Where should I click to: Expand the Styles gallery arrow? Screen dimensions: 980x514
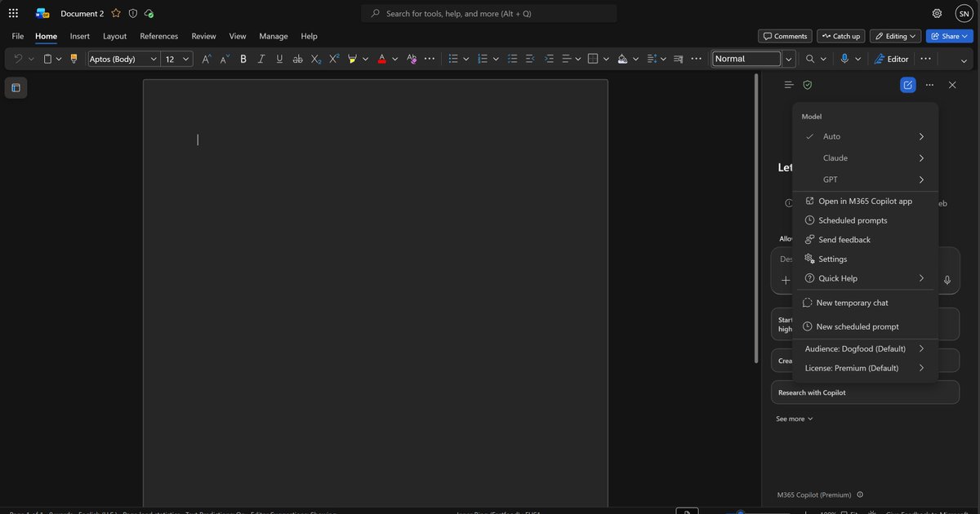(x=789, y=59)
